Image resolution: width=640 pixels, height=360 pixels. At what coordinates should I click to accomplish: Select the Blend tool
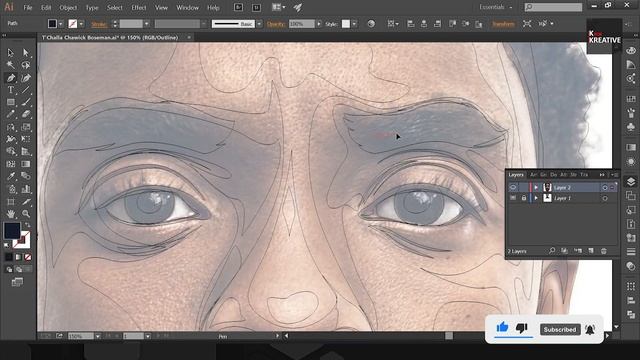(x=26, y=176)
